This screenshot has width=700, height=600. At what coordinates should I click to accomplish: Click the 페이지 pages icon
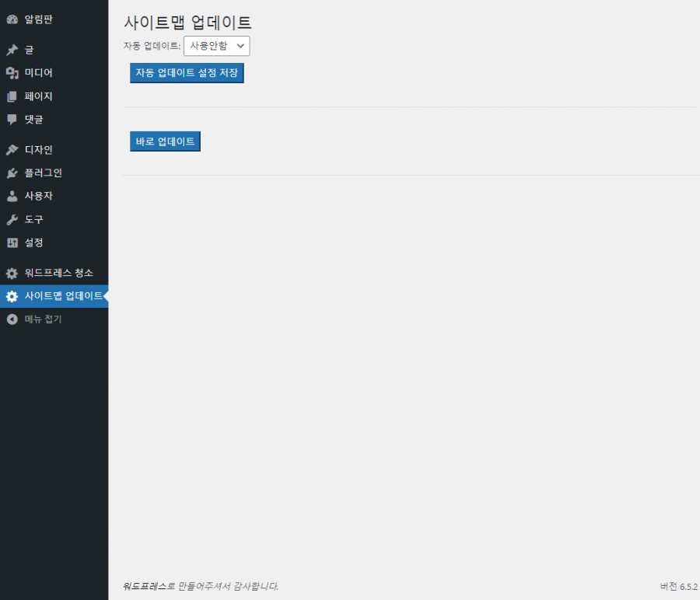(x=12, y=96)
